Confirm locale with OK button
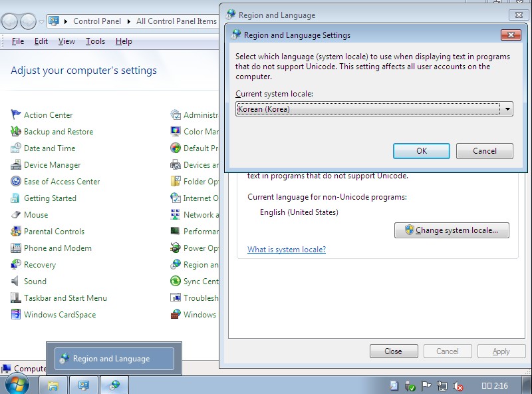Image resolution: width=532 pixels, height=394 pixels. 422,151
